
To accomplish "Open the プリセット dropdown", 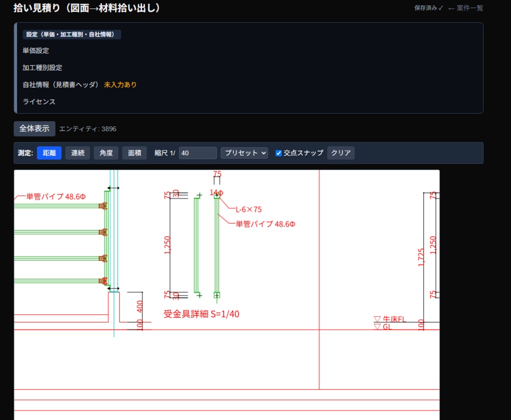I will click(x=245, y=153).
